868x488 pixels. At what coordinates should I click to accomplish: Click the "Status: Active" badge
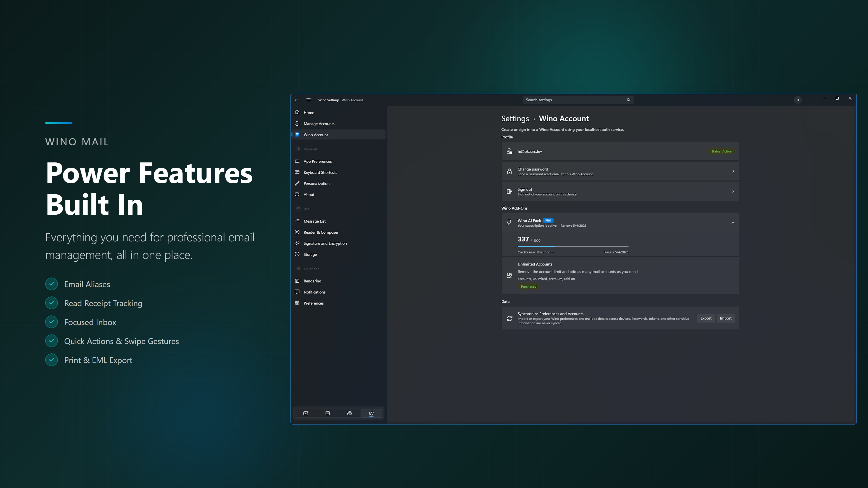[x=721, y=152]
